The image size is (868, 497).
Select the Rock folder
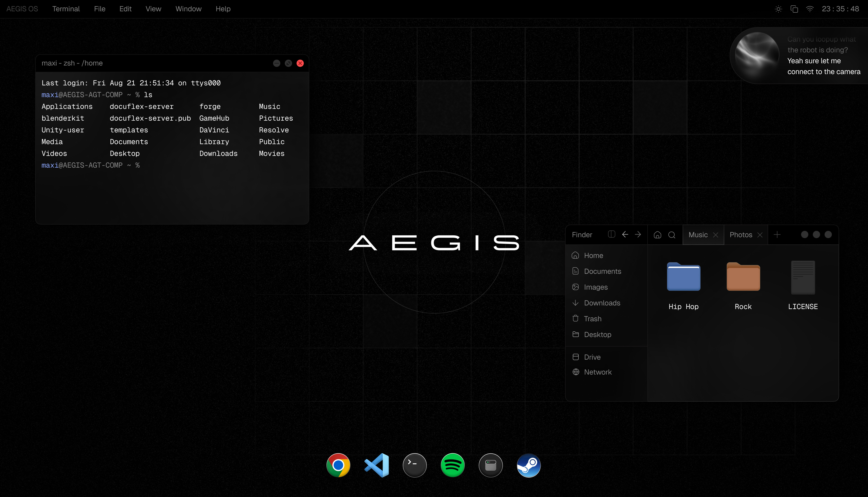pyautogui.click(x=743, y=286)
